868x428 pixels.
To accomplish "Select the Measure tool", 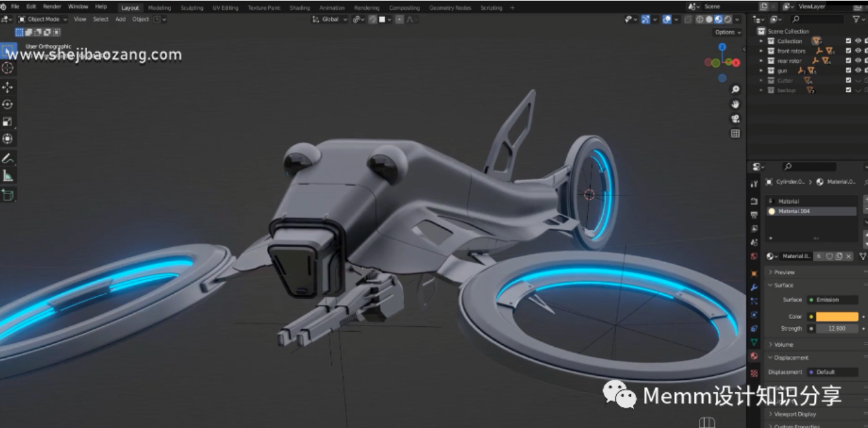I will coord(7,176).
